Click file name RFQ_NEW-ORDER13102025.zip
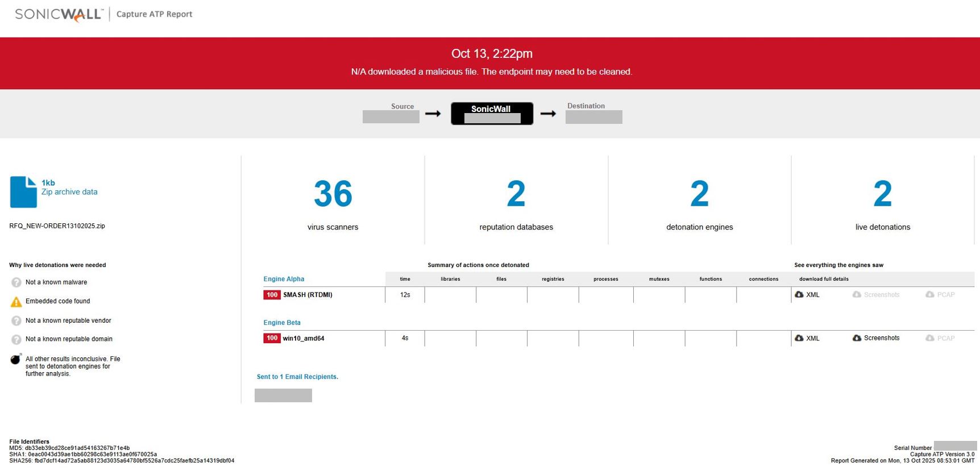 [x=57, y=226]
